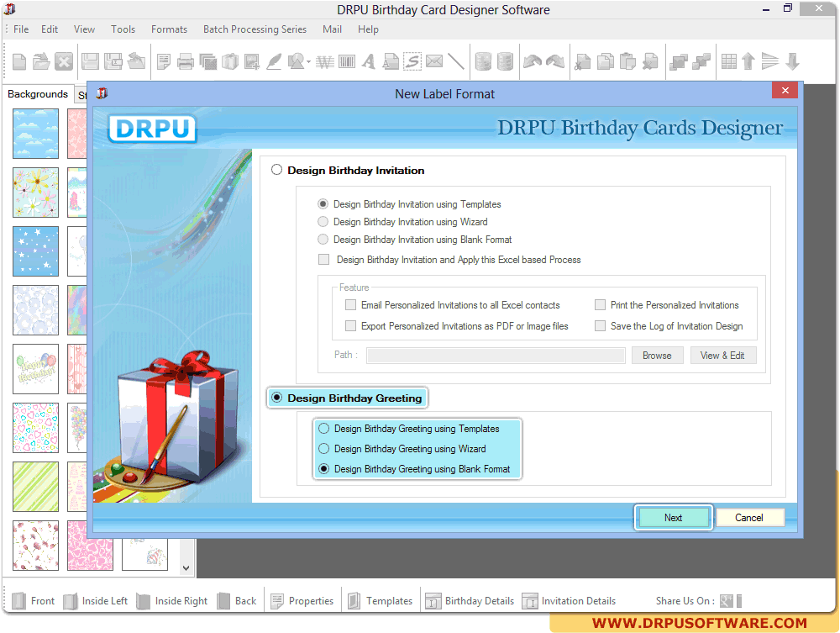Image resolution: width=840 pixels, height=633 pixels.
Task: Click the New document toolbar icon
Action: click(19, 61)
